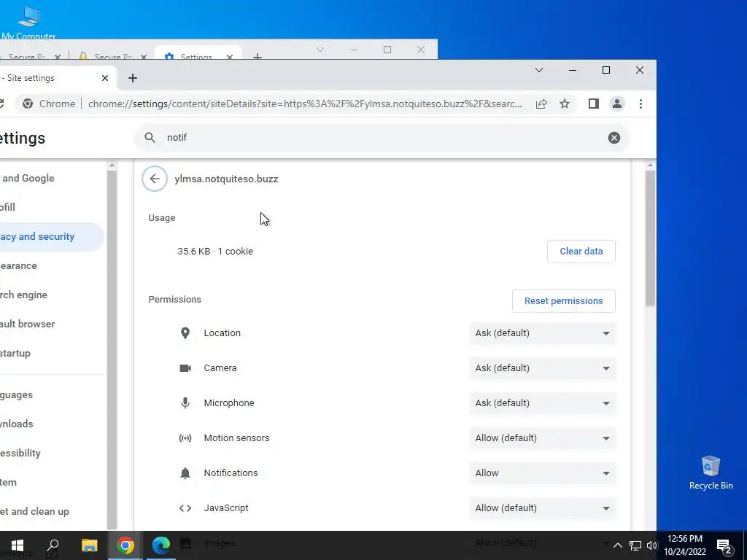747x560 pixels.
Task: Open the Languages sidebar section
Action: coord(50,394)
